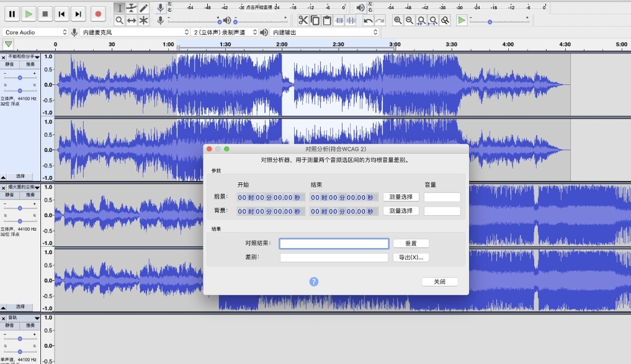Screen dimensions: 631x364
Task: Fit selection to window width
Action: click(421, 20)
